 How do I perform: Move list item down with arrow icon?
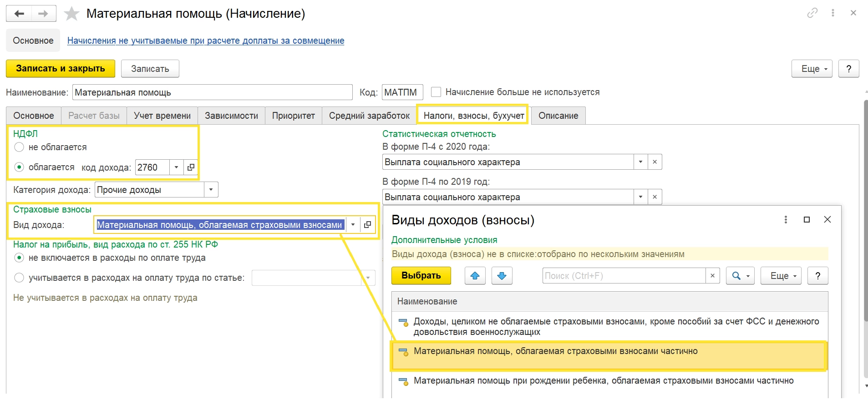pyautogui.click(x=502, y=276)
